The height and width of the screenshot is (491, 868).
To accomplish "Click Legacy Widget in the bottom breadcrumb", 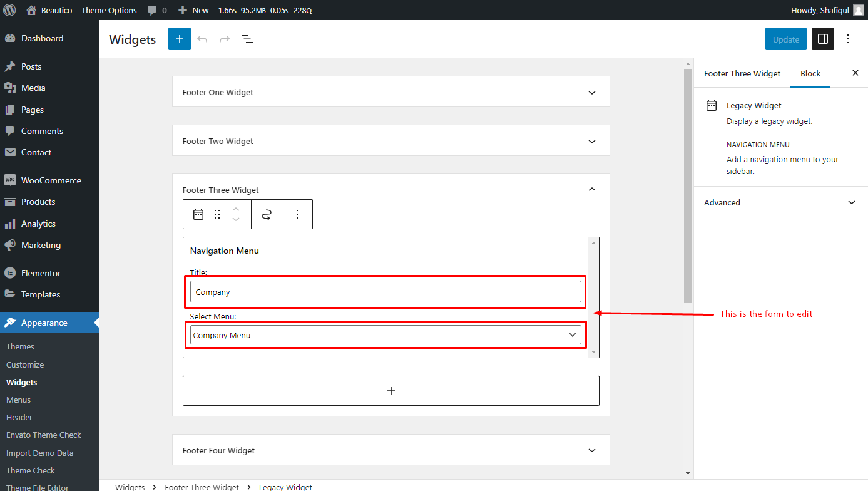I will (285, 487).
